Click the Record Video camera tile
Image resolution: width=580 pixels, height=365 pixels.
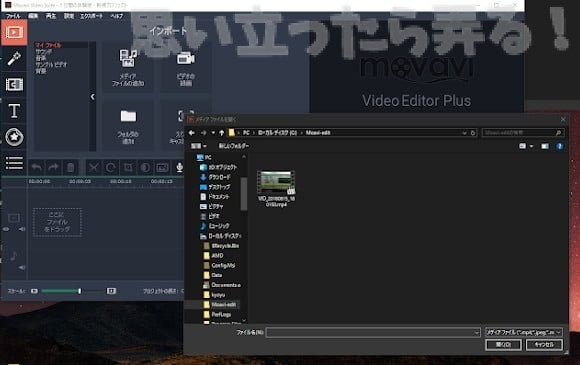tap(185, 67)
